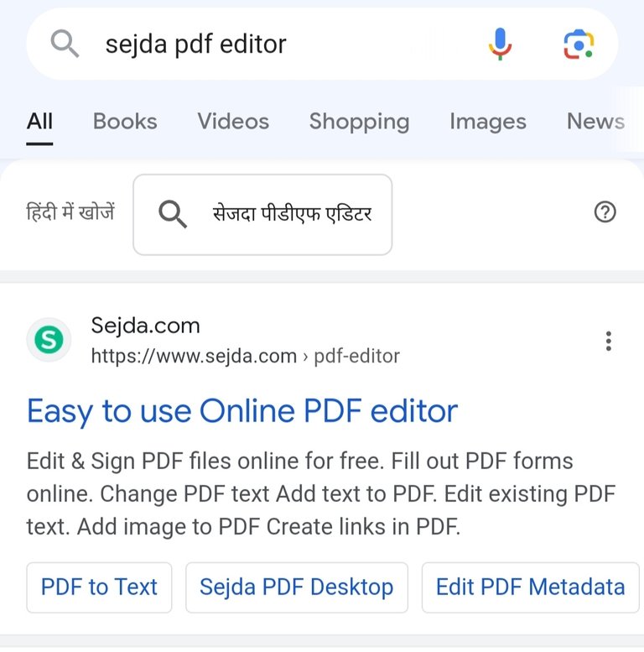Select the All results tab
Viewport: 644px width, 652px height.
click(39, 122)
